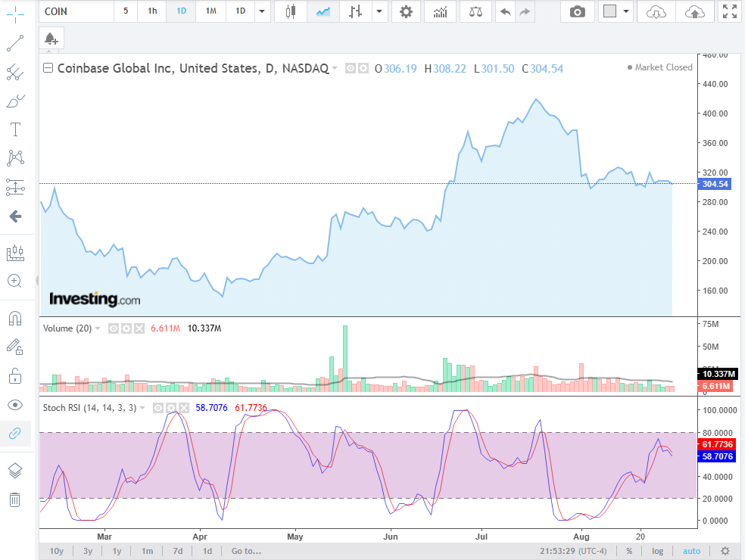Choose the bars chart style
The height and width of the screenshot is (560, 748).
[x=355, y=11]
